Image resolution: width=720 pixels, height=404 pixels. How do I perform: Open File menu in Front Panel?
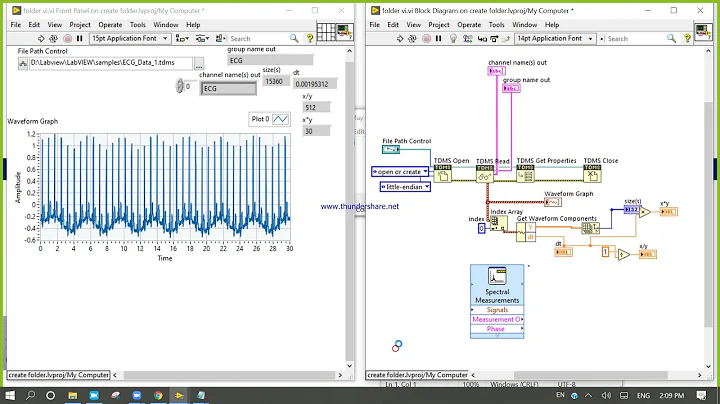16,25
